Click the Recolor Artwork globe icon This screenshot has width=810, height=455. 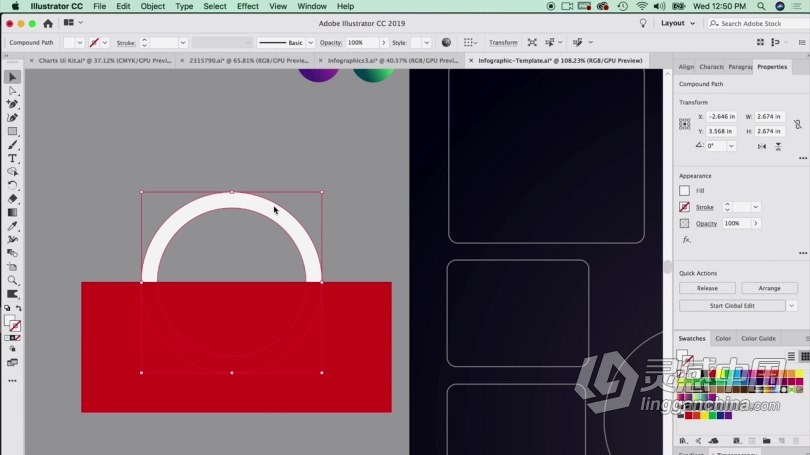pos(446,43)
